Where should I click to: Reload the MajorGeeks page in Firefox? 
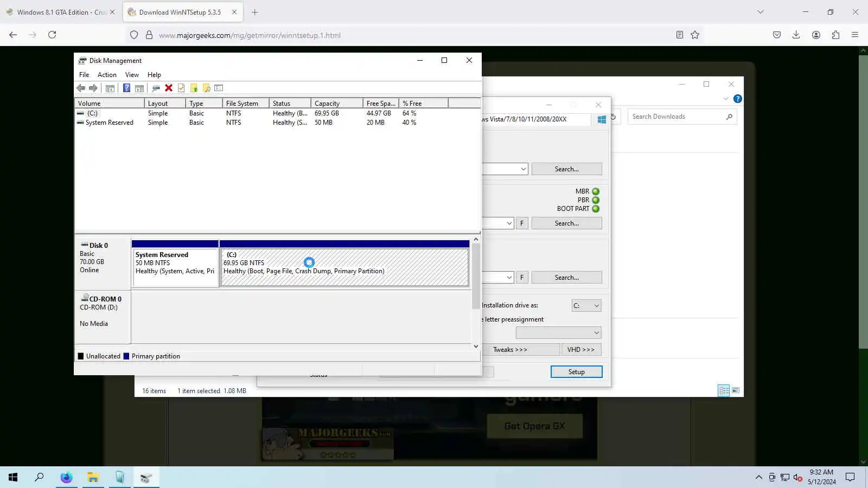52,35
